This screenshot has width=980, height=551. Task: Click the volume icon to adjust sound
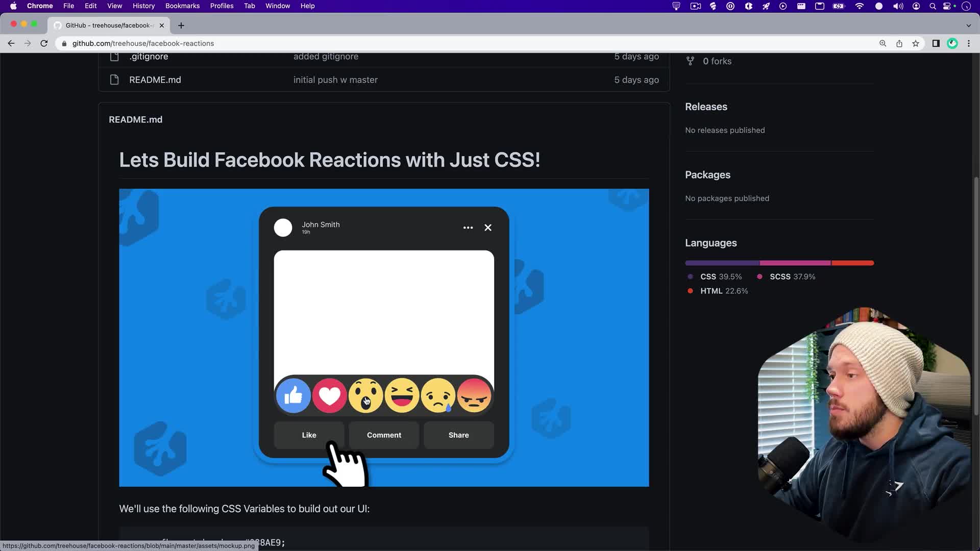pyautogui.click(x=898, y=6)
